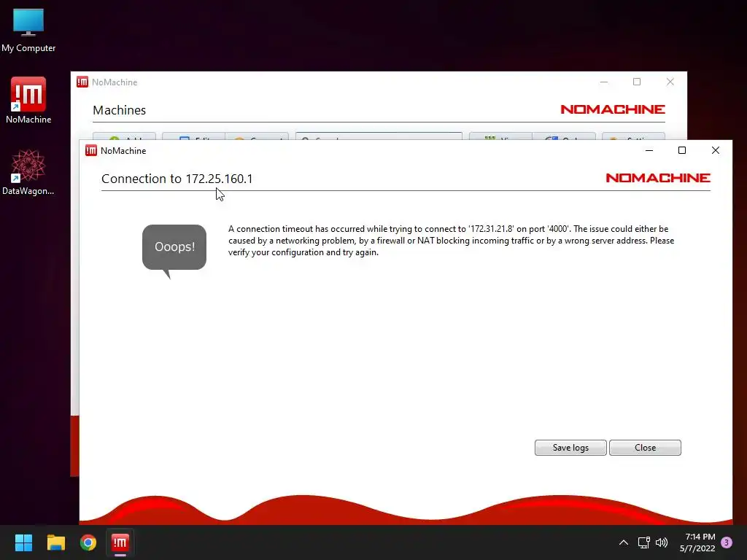
Task: Click the Close button in the dialog
Action: pos(645,448)
